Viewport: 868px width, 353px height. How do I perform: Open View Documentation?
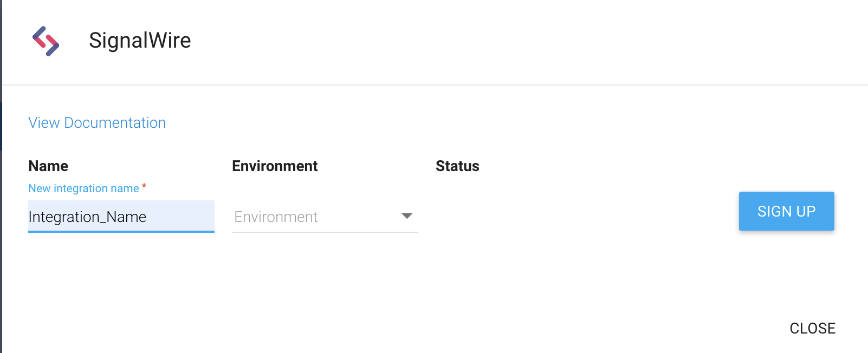[96, 122]
